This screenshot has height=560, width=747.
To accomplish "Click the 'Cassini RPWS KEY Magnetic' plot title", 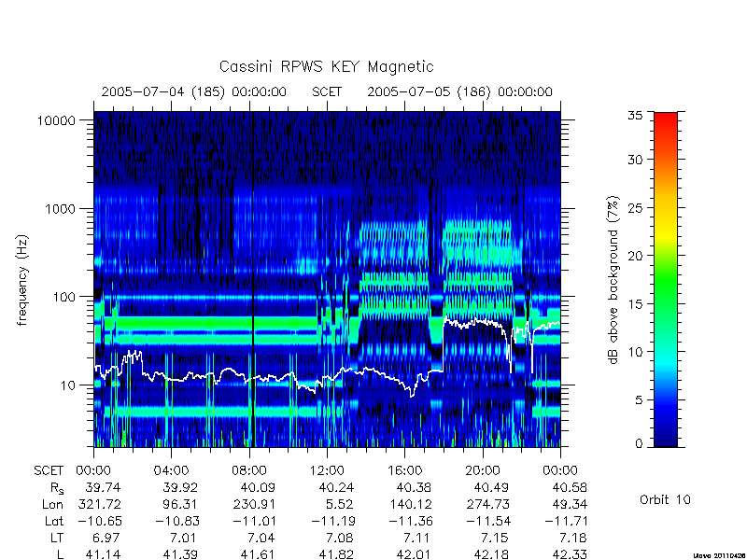I will pyautogui.click(x=326, y=67).
